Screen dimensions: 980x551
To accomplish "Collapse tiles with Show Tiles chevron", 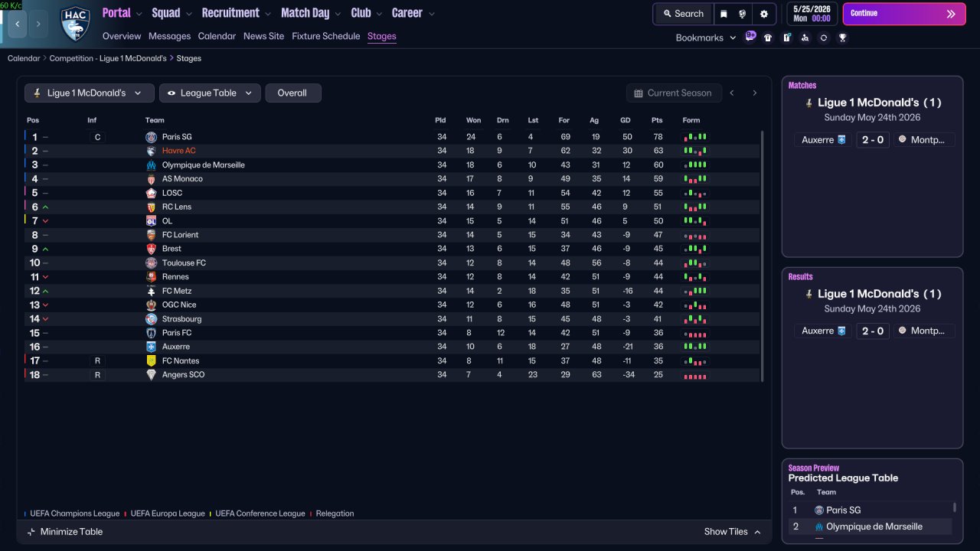I will (x=757, y=532).
